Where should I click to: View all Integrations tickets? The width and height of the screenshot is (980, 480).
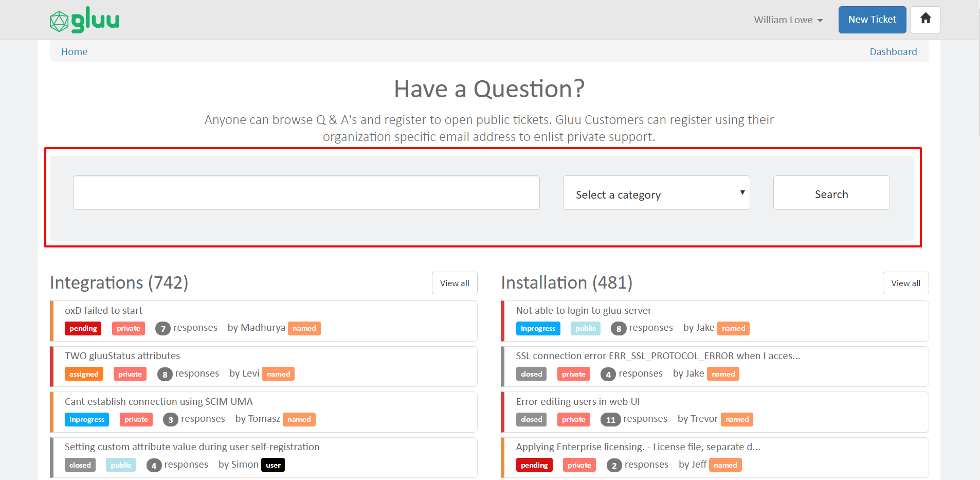pos(455,283)
